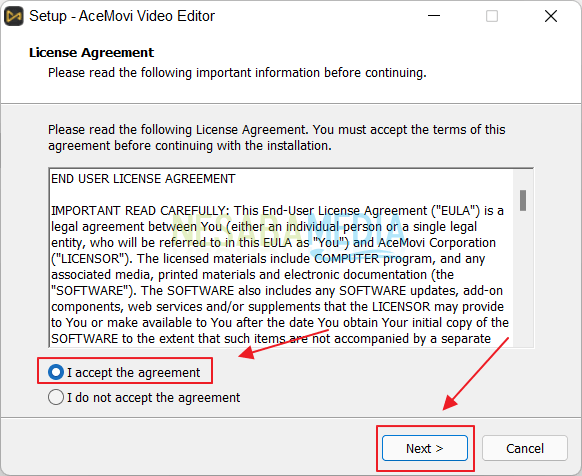Click the 'END USER LICENSE AGREEMENT' heading line

click(x=143, y=179)
